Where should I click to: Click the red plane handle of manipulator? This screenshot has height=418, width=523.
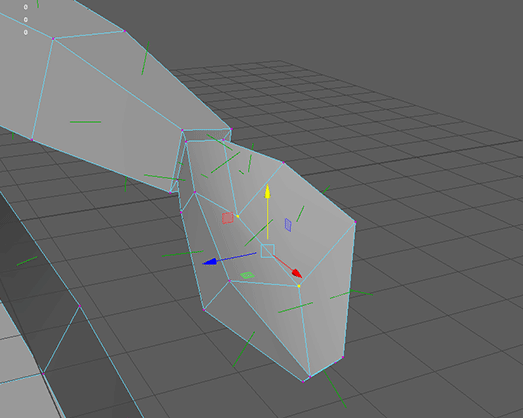228,218
